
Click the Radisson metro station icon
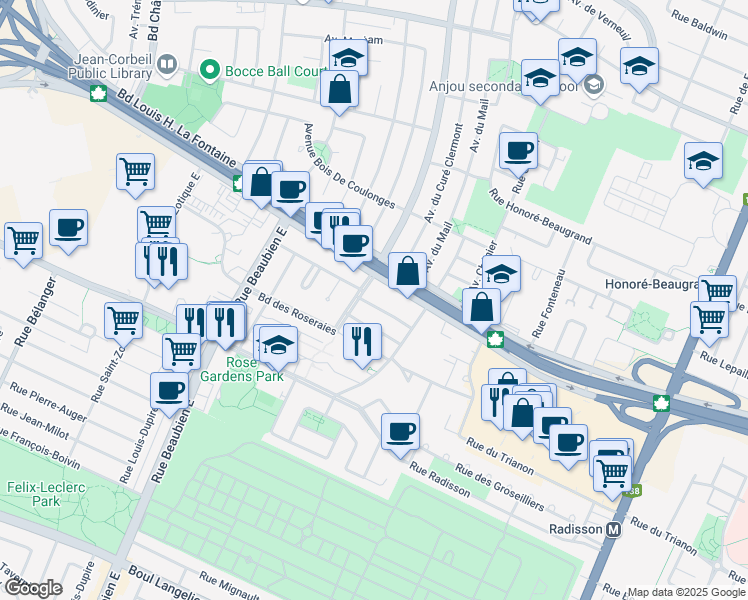click(613, 529)
